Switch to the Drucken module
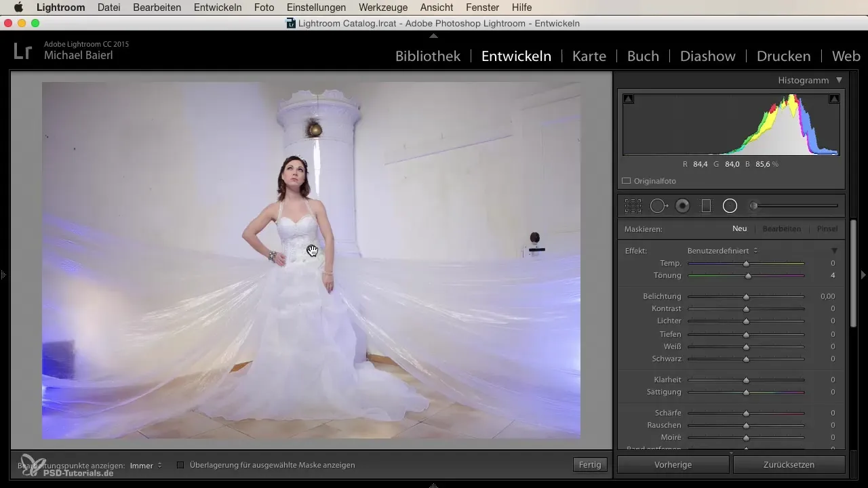This screenshot has width=868, height=488. (x=783, y=56)
